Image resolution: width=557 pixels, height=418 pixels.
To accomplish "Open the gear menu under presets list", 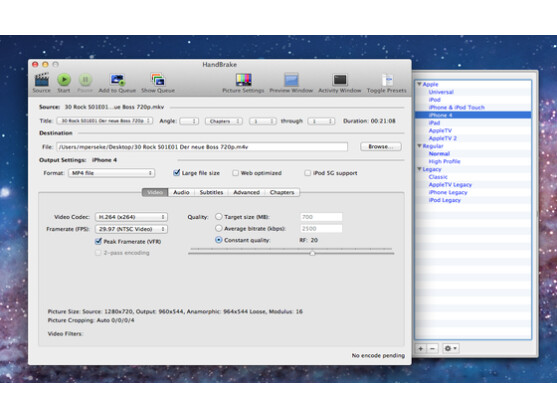I will point(450,348).
